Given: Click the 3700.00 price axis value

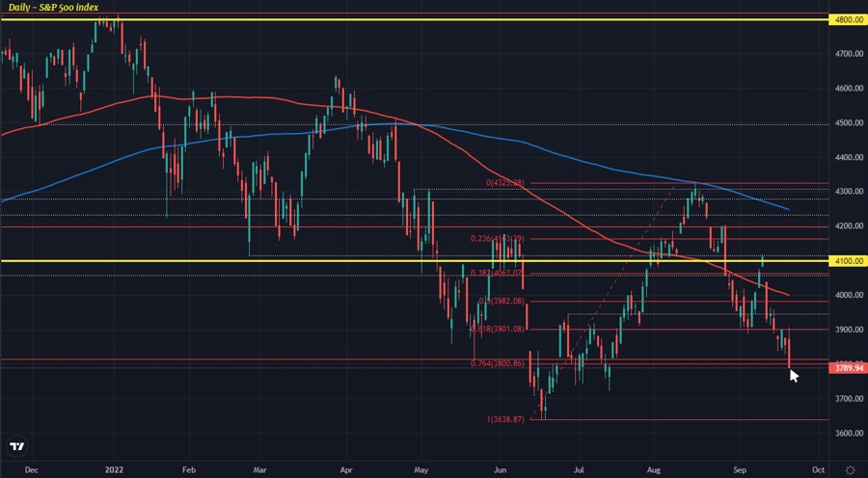Looking at the screenshot, I should (x=851, y=398).
